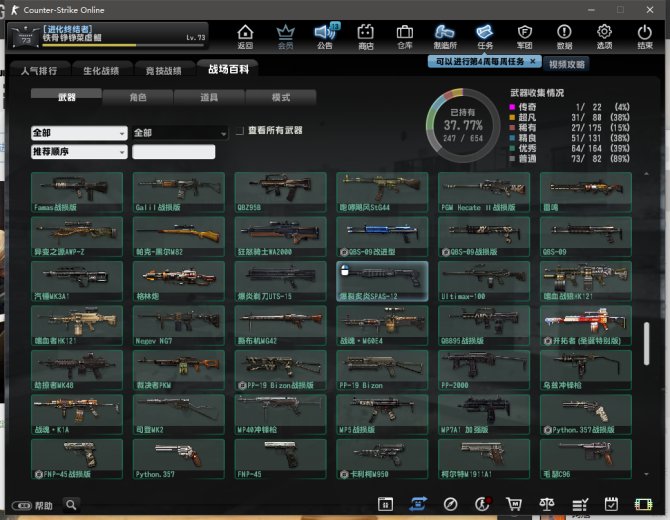The image size is (670, 520).
Task: Click the weapon list vertical scrollbar thumb
Action: (646, 344)
